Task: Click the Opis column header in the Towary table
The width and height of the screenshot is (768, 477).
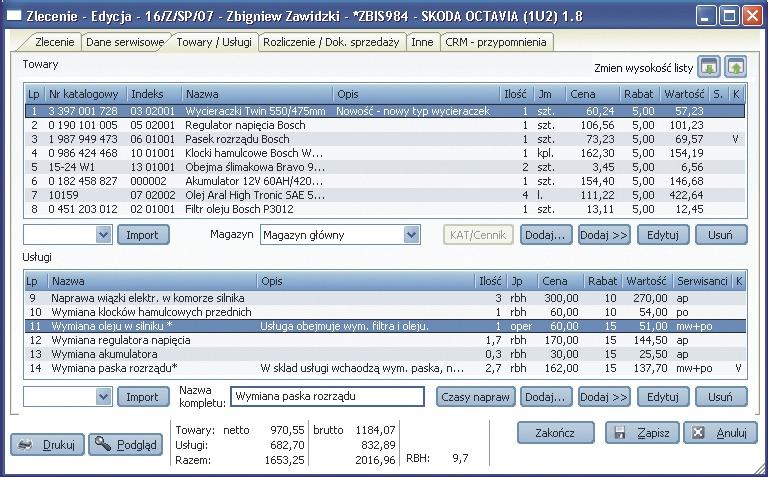Action: tap(415, 94)
